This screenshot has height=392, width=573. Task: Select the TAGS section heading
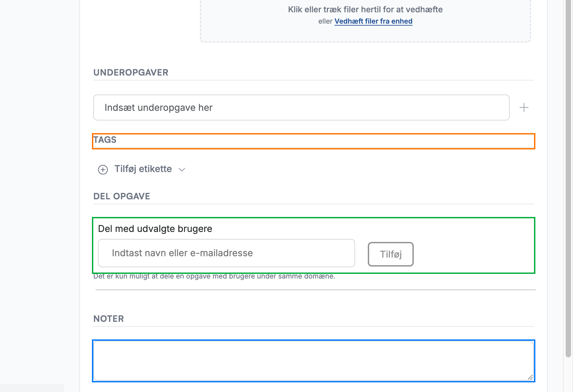click(105, 140)
